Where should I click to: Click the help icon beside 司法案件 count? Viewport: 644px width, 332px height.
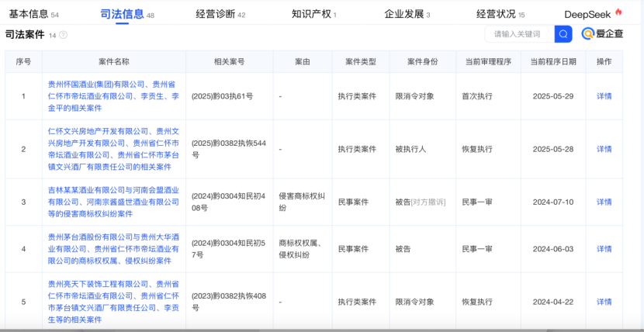64,35
